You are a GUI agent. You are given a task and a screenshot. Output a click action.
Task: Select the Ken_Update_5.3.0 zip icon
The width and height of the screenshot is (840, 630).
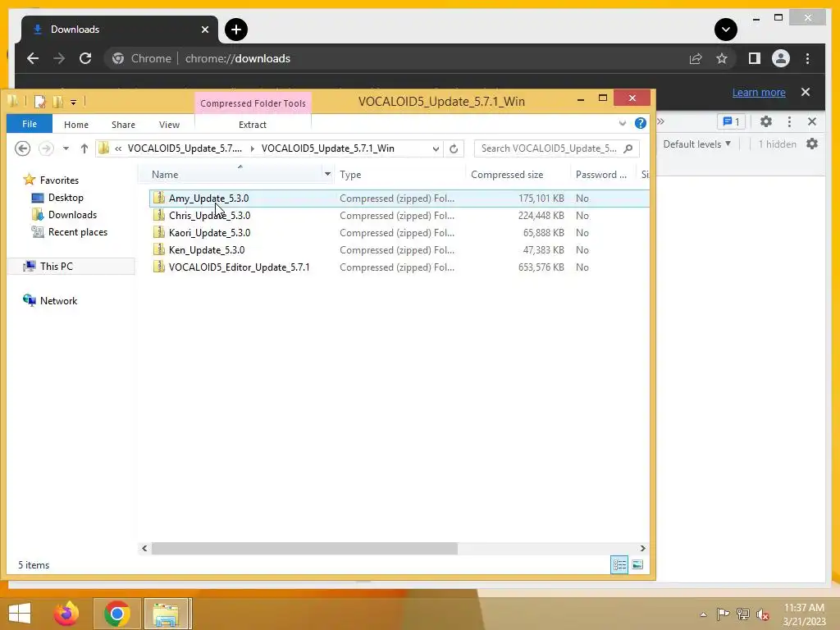[158, 249]
